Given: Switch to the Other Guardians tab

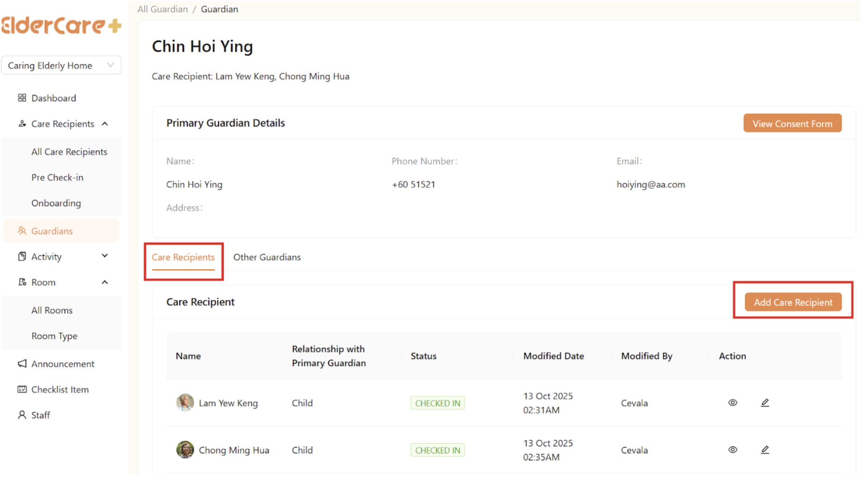Looking at the screenshot, I should 267,257.
